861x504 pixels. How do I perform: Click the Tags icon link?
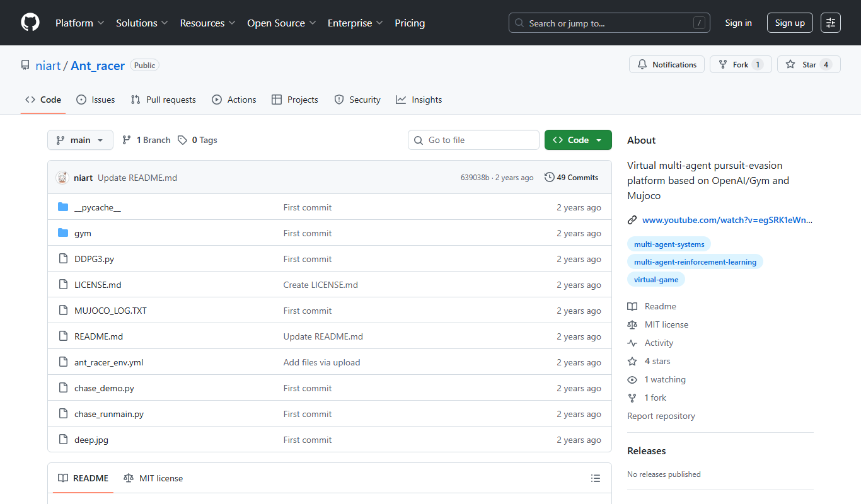point(182,140)
